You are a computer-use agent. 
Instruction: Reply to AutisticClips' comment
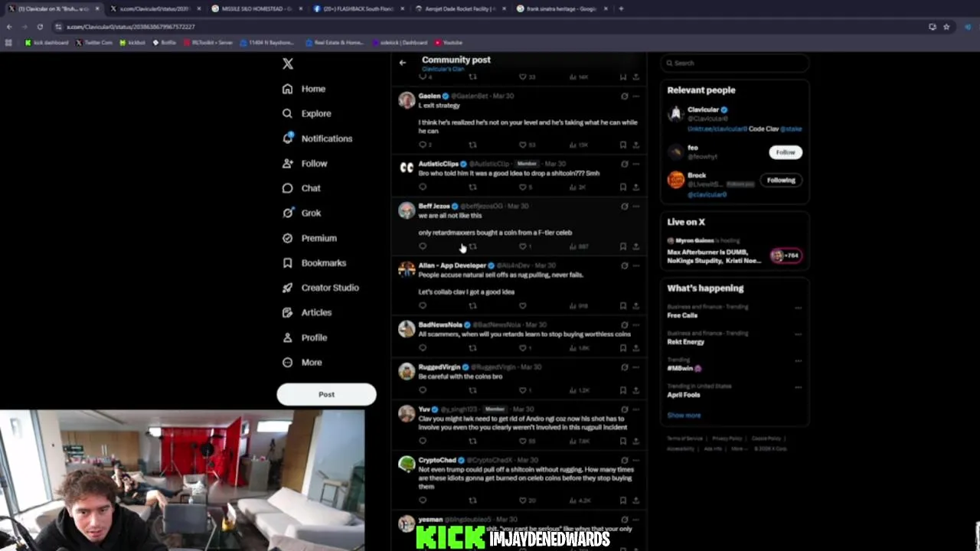423,187
